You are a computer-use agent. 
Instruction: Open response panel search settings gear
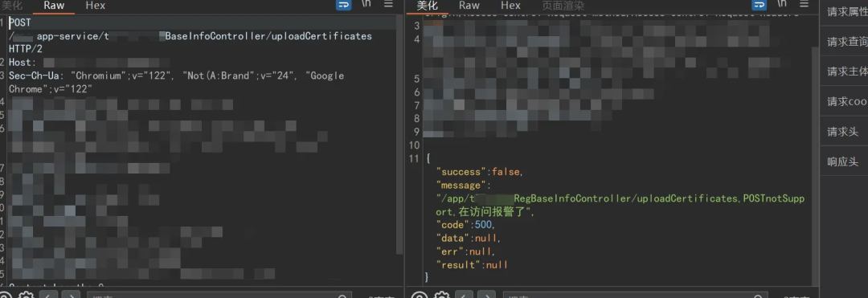(441, 296)
